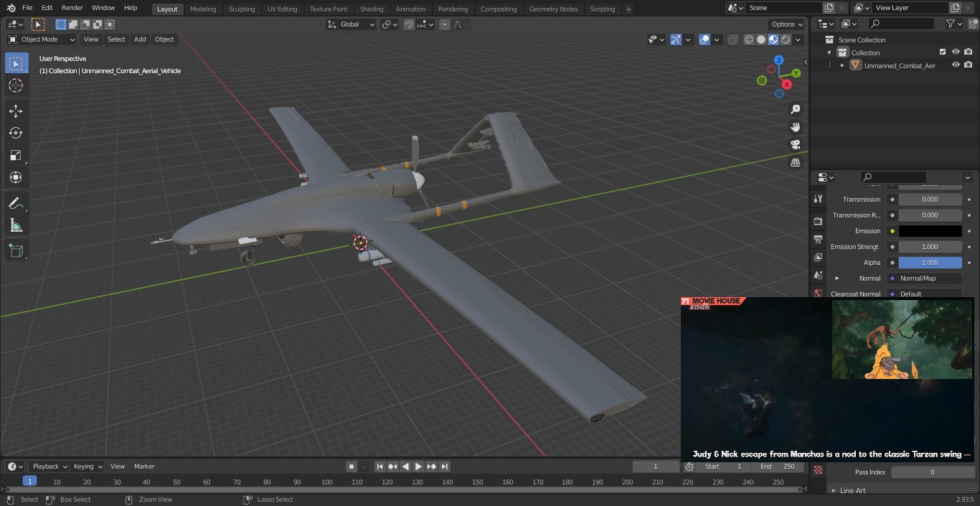Activate the Move tool
The height and width of the screenshot is (506, 980).
pyautogui.click(x=16, y=111)
